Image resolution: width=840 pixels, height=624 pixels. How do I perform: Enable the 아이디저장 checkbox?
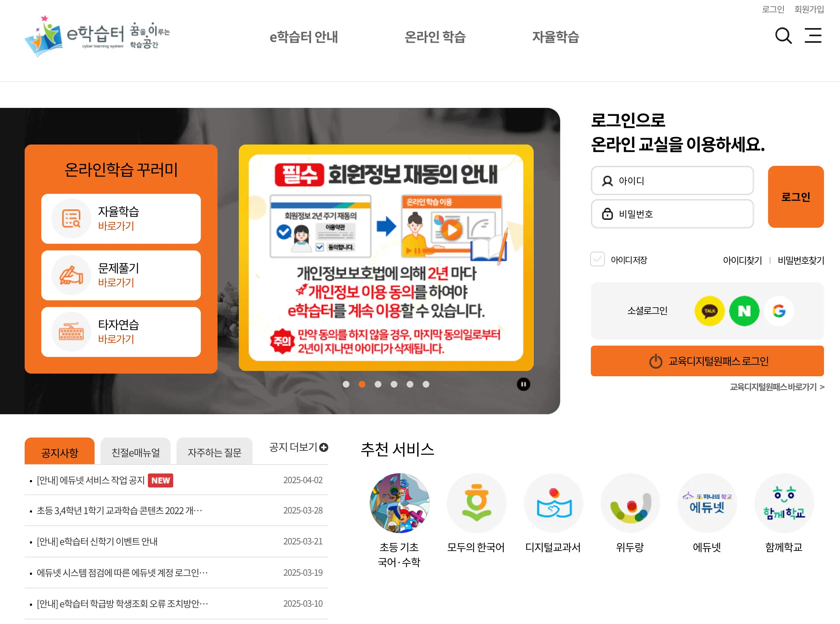click(597, 259)
